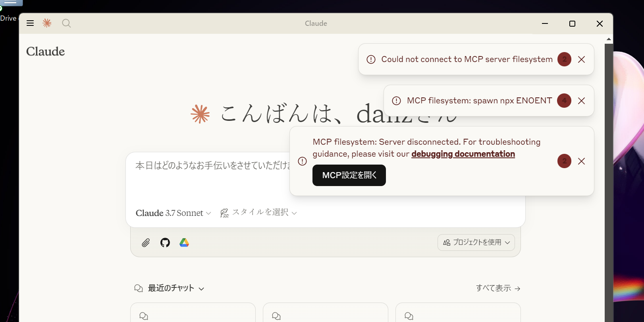Image resolution: width=644 pixels, height=322 pixels.
Task: Click 'Could not connect to MCP server filesystem' text
Action: coord(467,59)
